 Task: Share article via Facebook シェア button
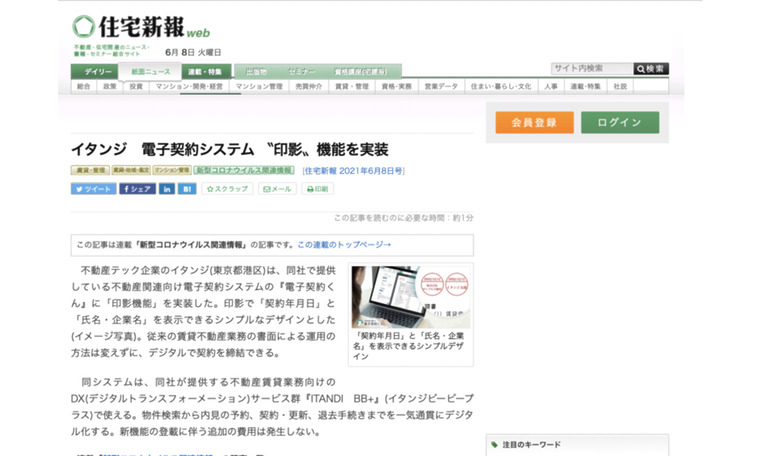click(137, 188)
